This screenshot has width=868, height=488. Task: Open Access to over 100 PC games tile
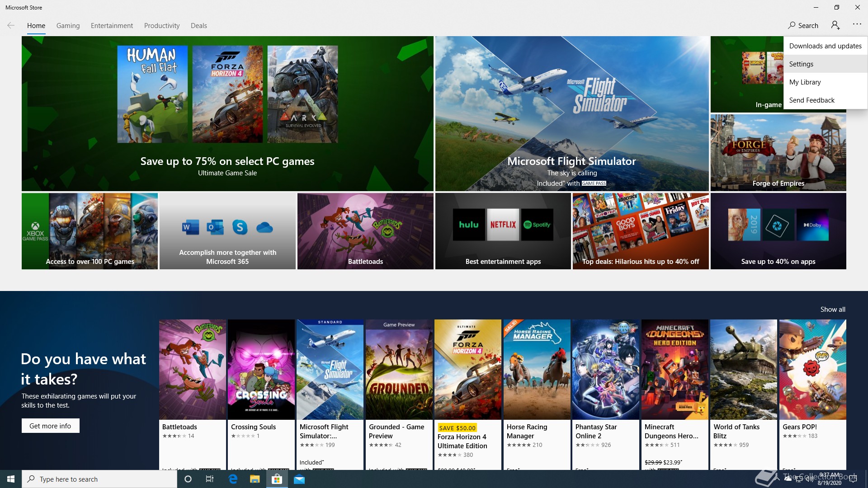[90, 231]
